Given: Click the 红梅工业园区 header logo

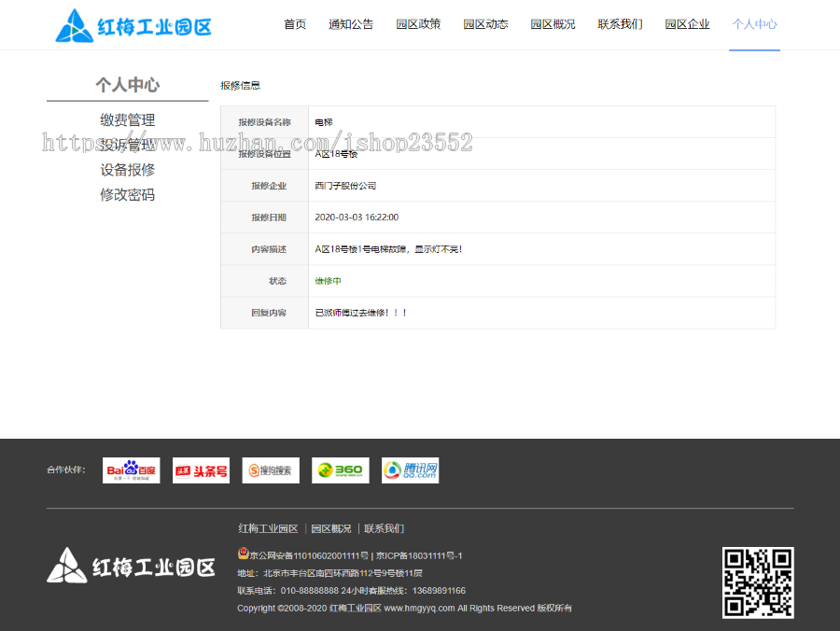Looking at the screenshot, I should coord(133,24).
